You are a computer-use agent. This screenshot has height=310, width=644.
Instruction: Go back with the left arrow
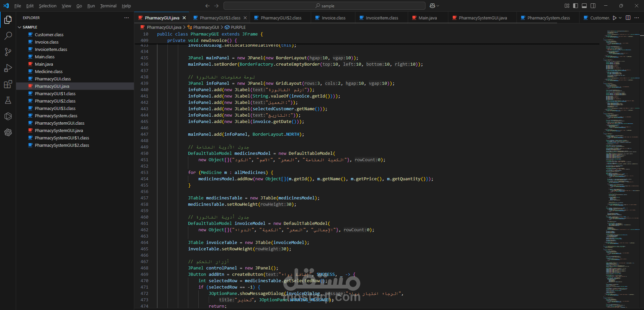[x=207, y=6]
